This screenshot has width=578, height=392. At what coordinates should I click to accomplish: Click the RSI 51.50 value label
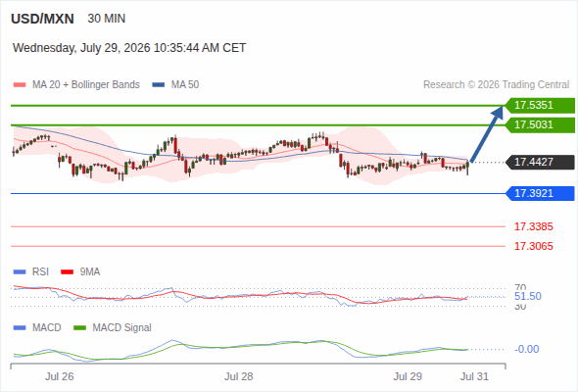point(528,297)
